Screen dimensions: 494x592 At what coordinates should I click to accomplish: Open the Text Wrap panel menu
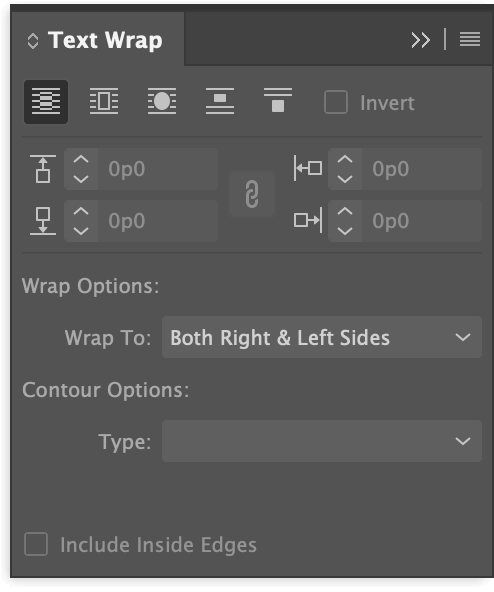coord(470,39)
